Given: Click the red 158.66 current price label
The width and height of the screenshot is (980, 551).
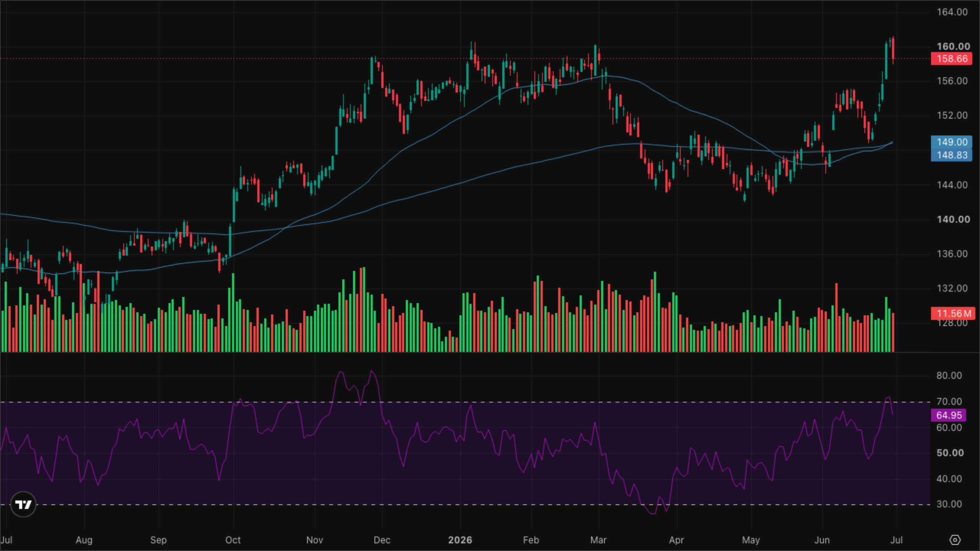Looking at the screenshot, I should point(951,59).
